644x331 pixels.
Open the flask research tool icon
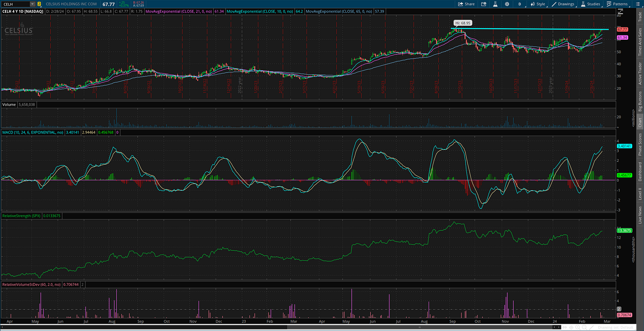495,4
